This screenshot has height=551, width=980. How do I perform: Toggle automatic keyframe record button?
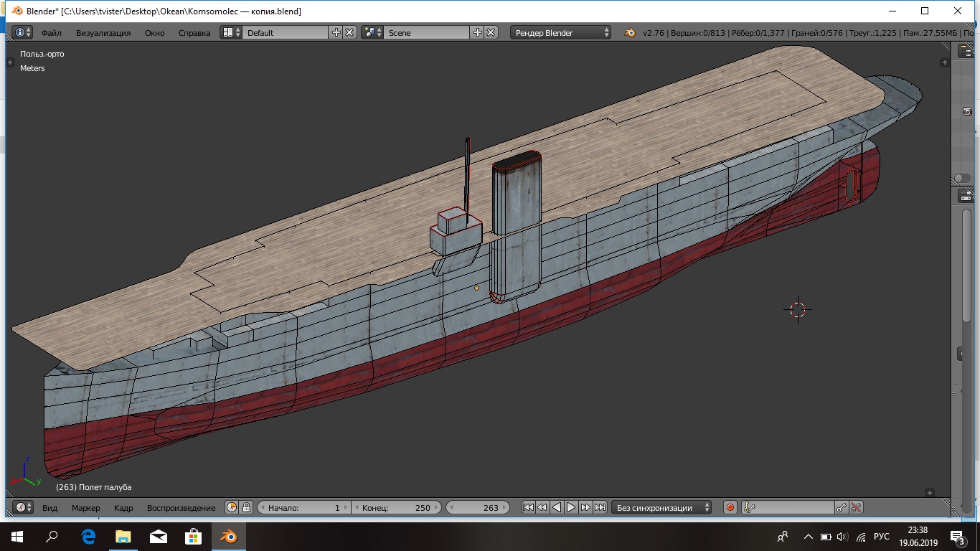[x=730, y=507]
